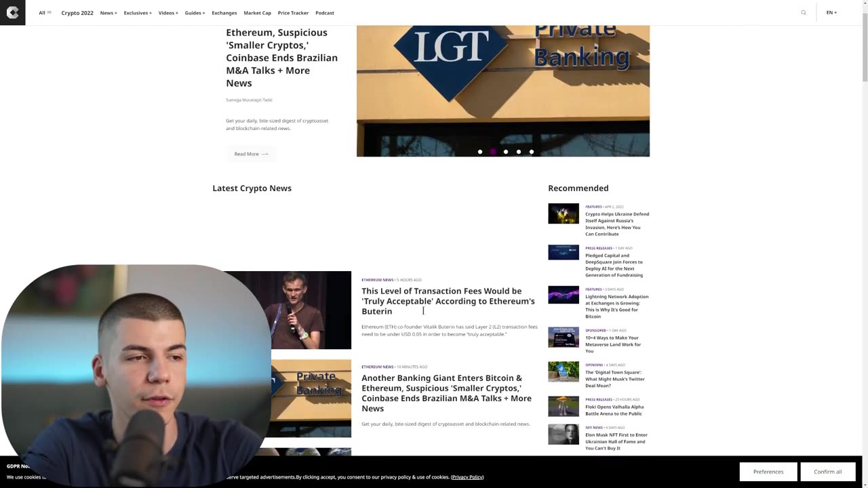Open 'Elon Musk NFT First to Enter' article
This screenshot has height=488, width=868.
(x=616, y=441)
